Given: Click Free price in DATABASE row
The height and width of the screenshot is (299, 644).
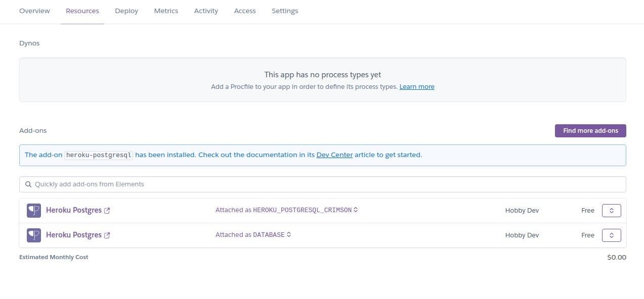Looking at the screenshot, I should point(588,235).
